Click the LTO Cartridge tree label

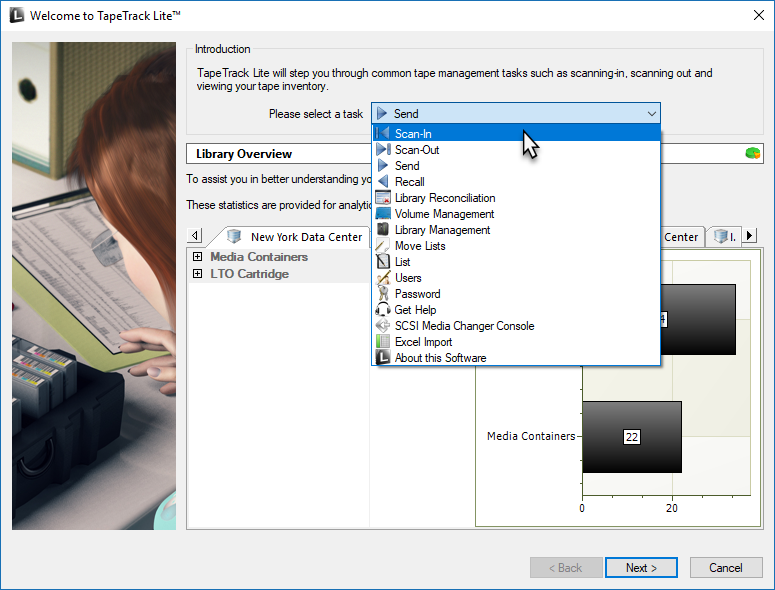250,273
